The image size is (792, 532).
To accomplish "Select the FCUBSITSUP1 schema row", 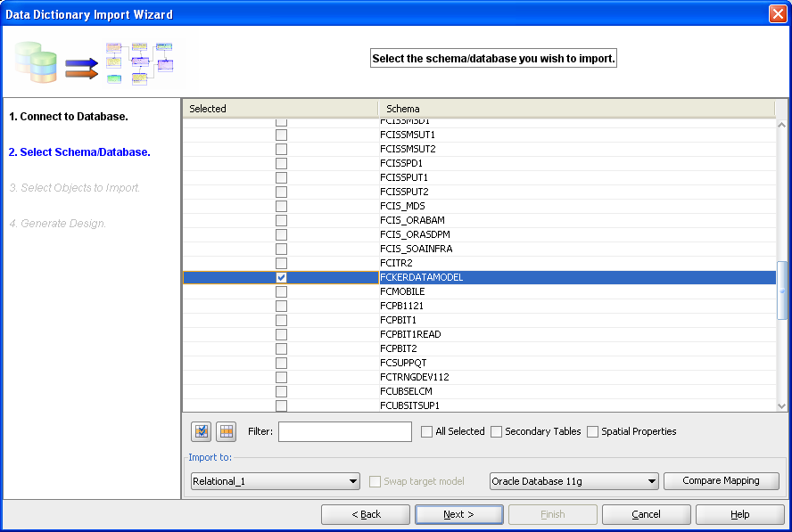I will tap(479, 405).
